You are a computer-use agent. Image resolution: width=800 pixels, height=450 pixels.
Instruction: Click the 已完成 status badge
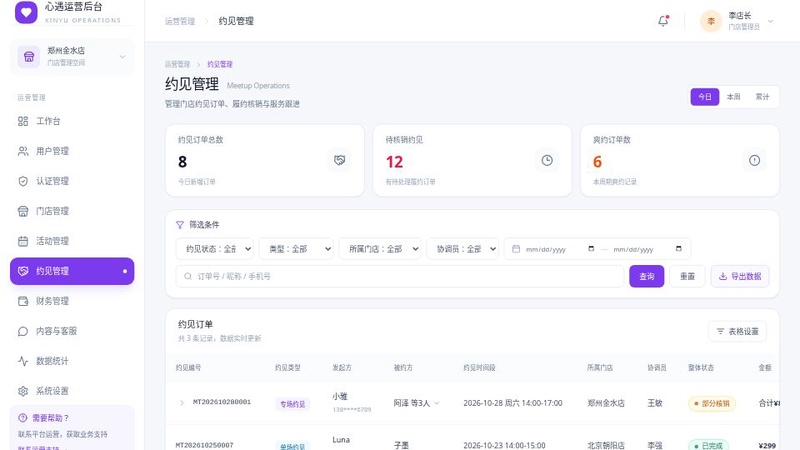tap(708, 445)
